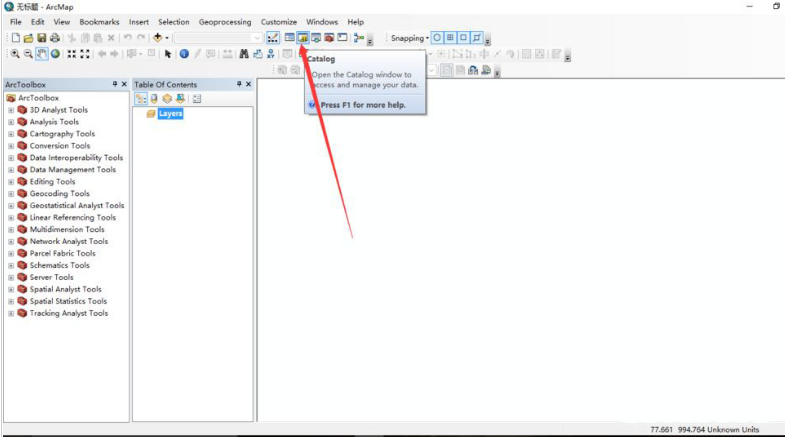
Task: Launch the ModelBuilder window
Action: (359, 38)
